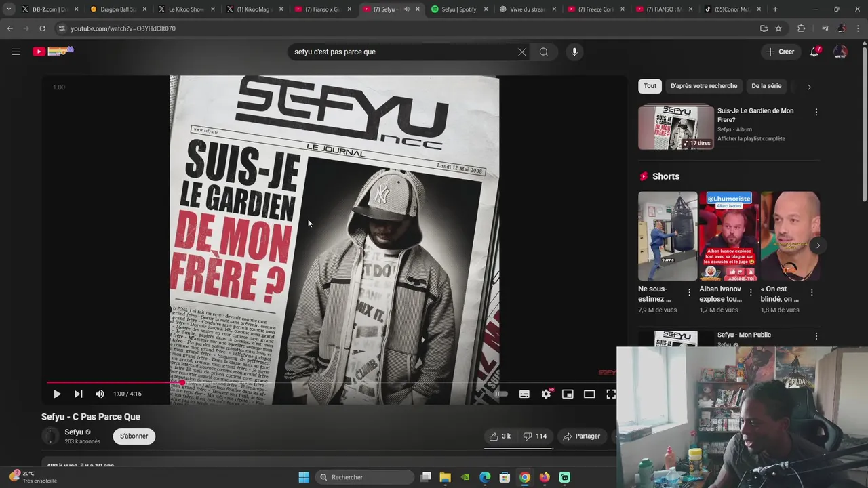Viewport: 868px width, 488px height.
Task: Click the magnifier search button
Action: [544, 52]
